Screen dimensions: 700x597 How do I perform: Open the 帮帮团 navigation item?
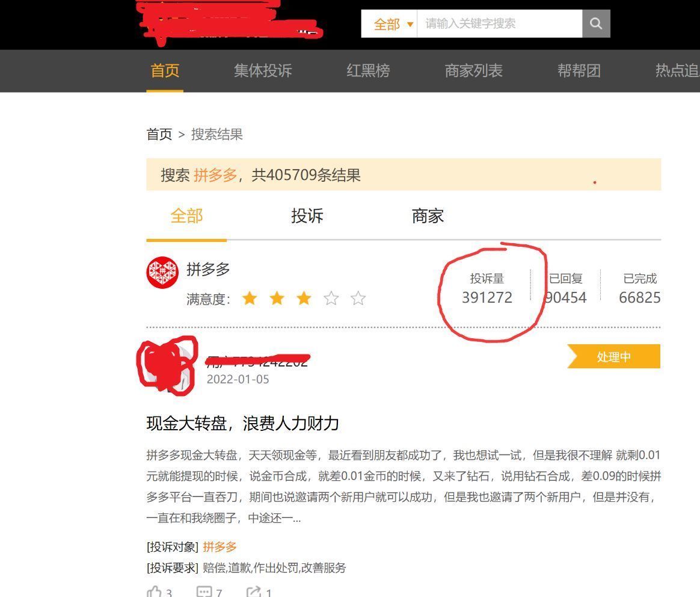coord(579,70)
